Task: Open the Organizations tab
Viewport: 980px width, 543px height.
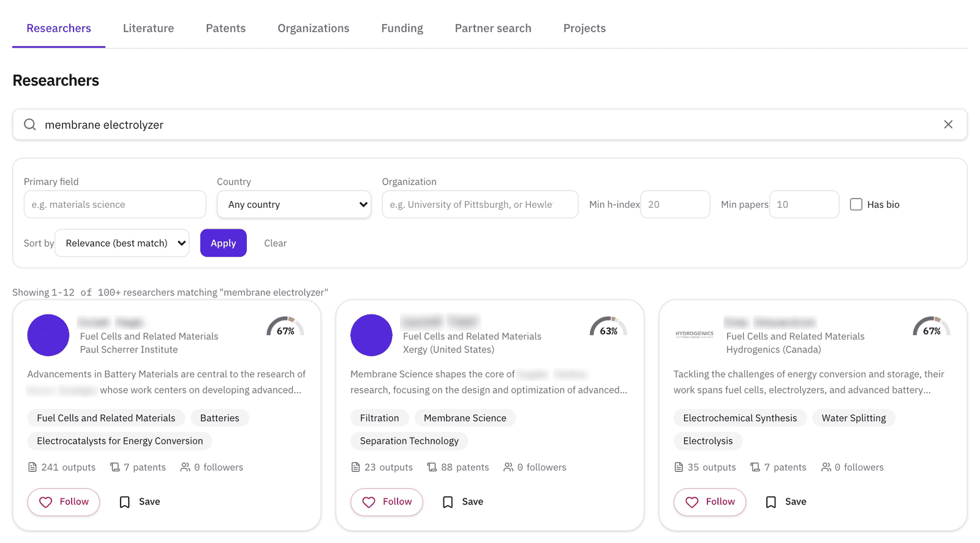Action: [x=314, y=28]
